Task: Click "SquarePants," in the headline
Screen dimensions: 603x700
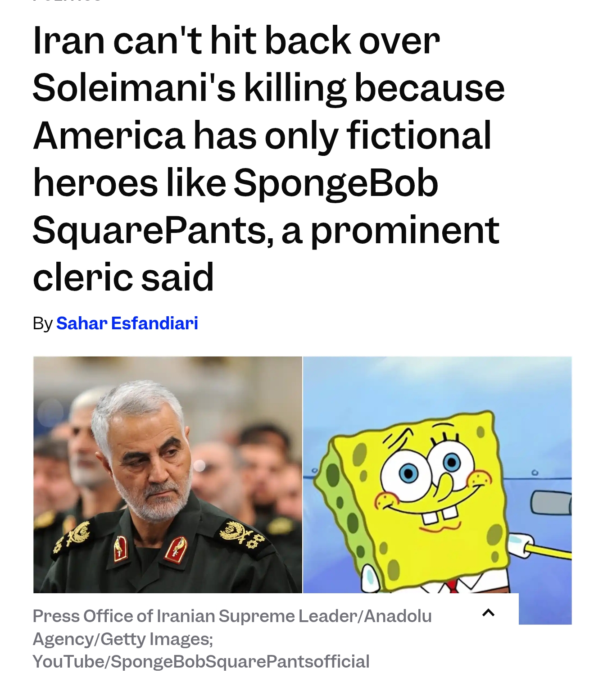Action: point(152,230)
